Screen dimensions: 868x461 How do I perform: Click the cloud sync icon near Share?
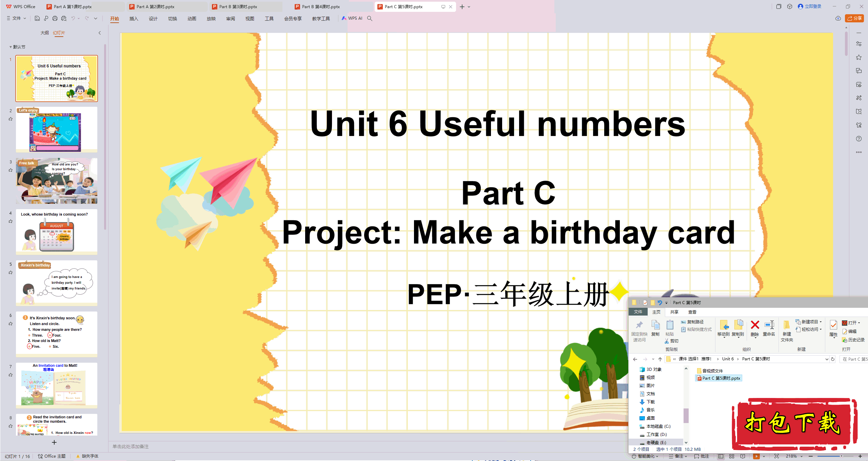(838, 18)
